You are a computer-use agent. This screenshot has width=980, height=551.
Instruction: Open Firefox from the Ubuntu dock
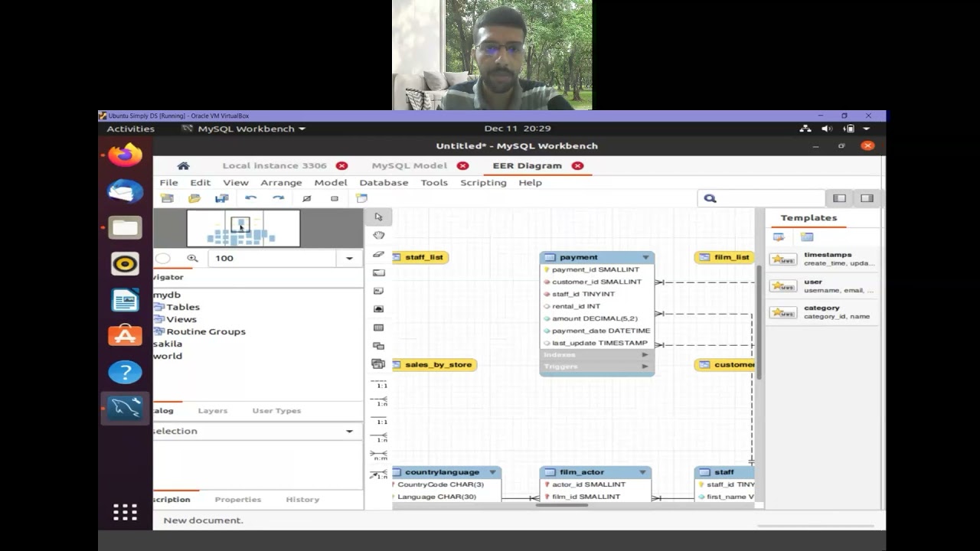[125, 155]
